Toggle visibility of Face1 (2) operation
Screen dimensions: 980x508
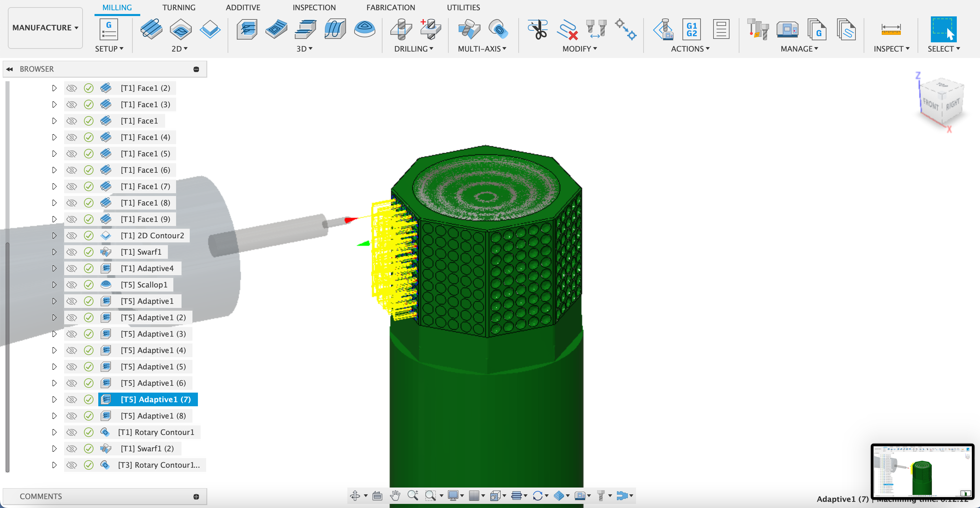pyautogui.click(x=72, y=88)
